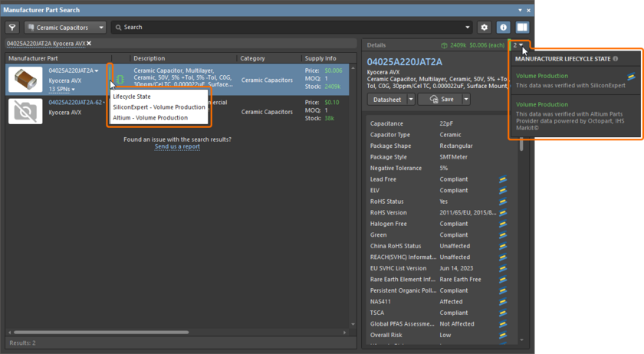644x354 pixels.
Task: Click SiliconExpert icon beside Lead Free
Action: tap(503, 179)
